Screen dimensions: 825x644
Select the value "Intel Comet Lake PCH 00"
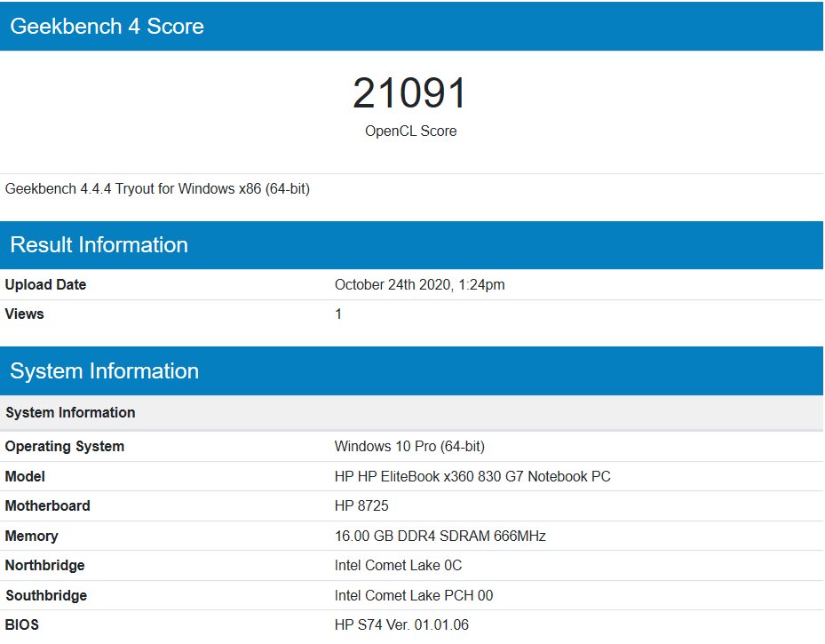click(414, 596)
